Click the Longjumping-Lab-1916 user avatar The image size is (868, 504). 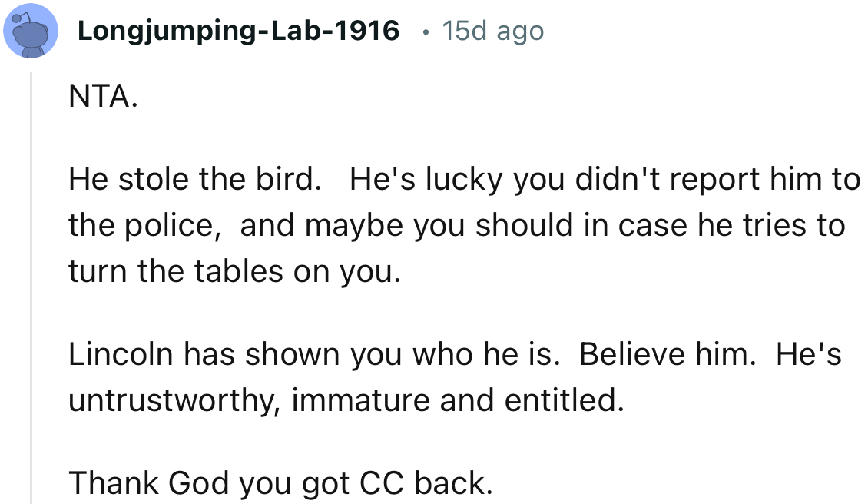point(31,31)
